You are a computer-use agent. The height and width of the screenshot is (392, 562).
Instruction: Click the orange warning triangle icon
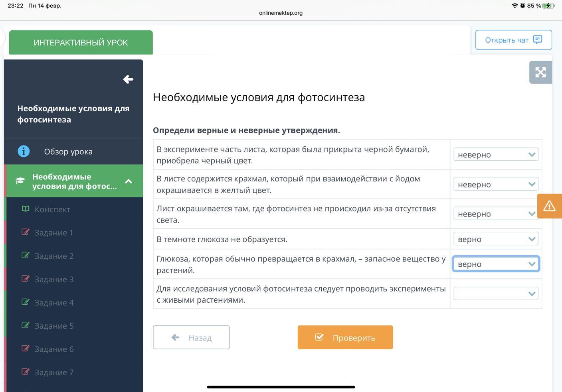[x=549, y=206]
